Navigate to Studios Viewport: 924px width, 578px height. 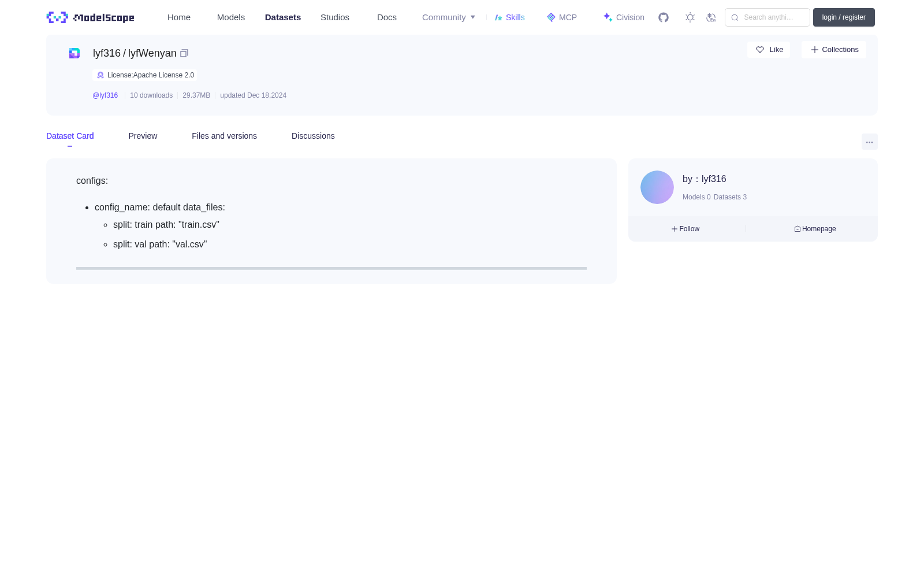point(335,17)
